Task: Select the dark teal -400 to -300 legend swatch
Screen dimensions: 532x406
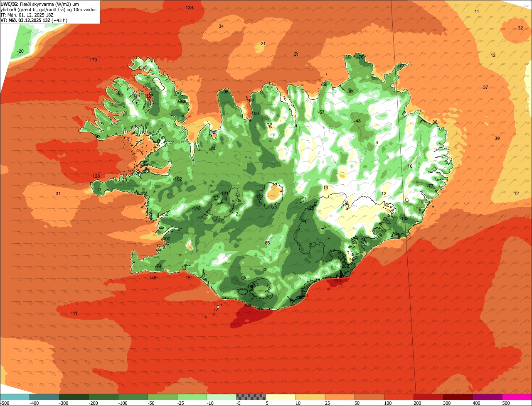Action: point(44,397)
